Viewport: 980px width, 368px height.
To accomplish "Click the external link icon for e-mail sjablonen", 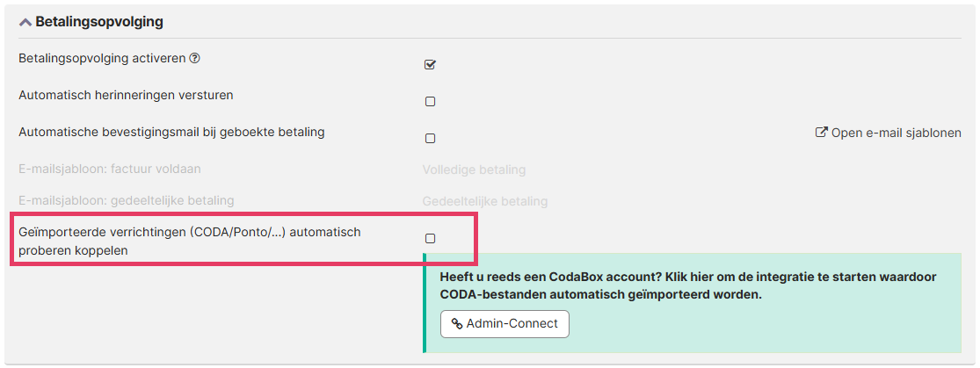I will coord(822,133).
